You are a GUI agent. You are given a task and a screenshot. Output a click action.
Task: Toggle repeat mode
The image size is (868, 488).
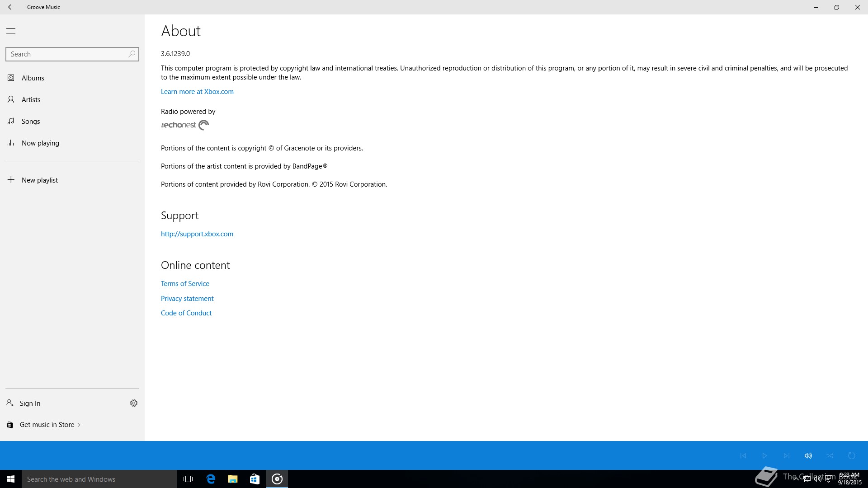tap(852, 455)
